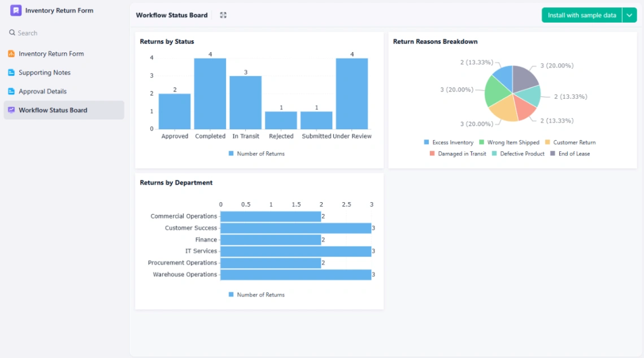Click the Customer Success axis label

click(191, 228)
